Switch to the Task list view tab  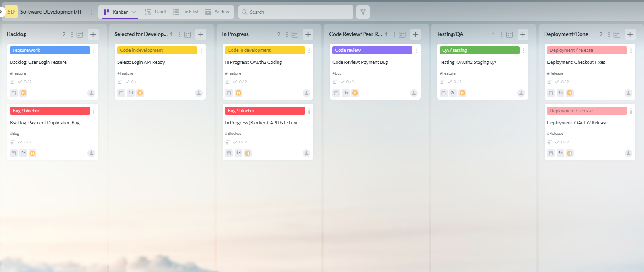pyautogui.click(x=186, y=12)
